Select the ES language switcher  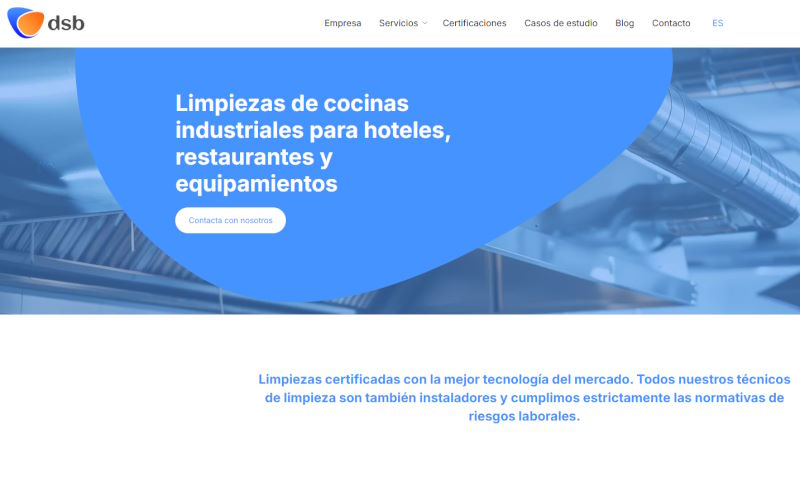point(717,23)
